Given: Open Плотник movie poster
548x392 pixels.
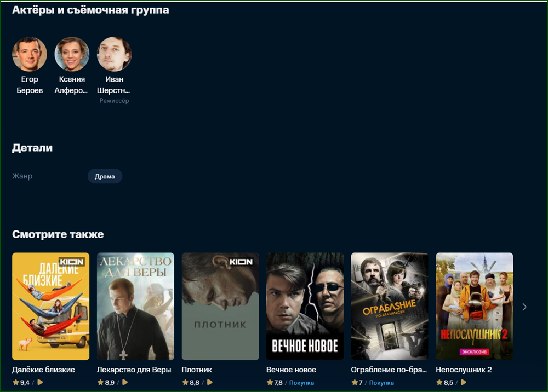Looking at the screenshot, I should pos(220,306).
